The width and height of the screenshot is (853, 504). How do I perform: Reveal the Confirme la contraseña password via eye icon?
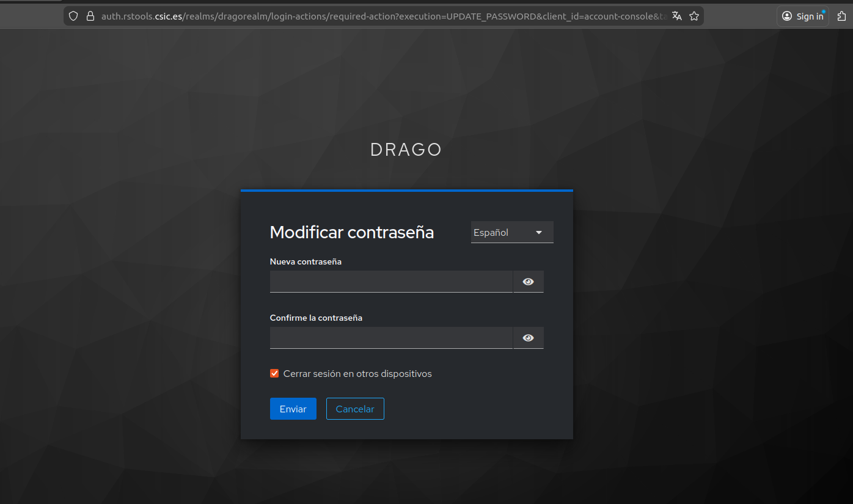tap(529, 338)
